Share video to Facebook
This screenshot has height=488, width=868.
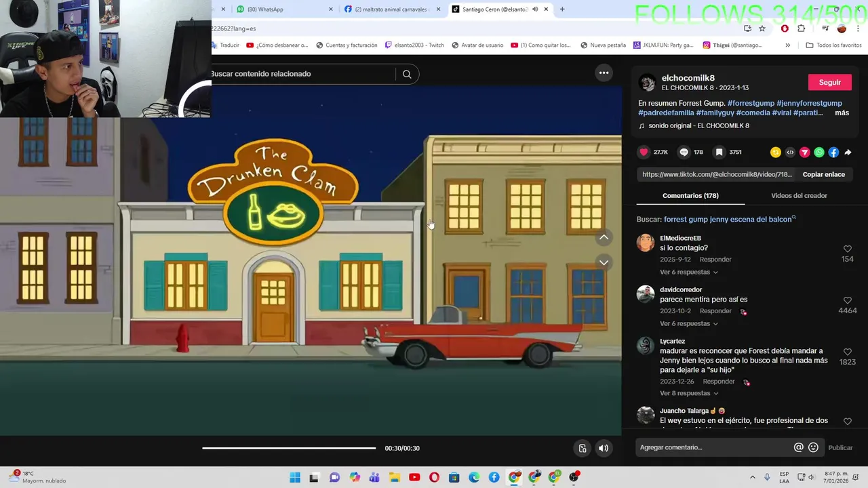coord(833,152)
